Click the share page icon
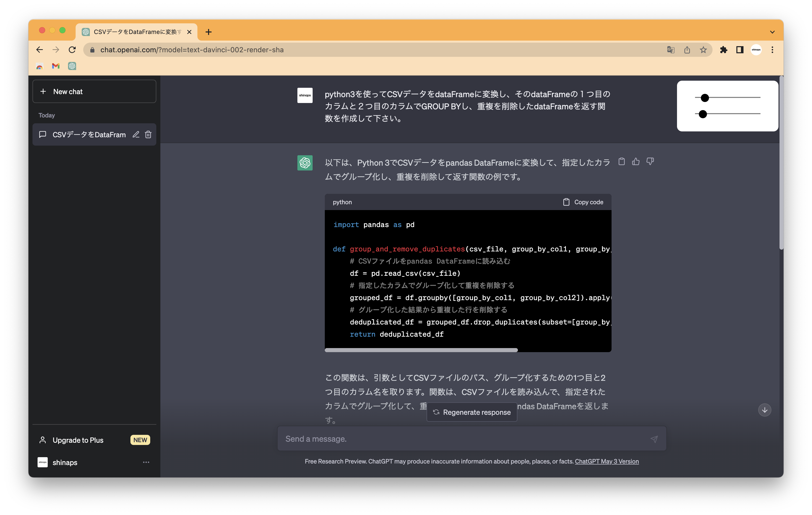Screen dimensions: 812x515 point(687,50)
